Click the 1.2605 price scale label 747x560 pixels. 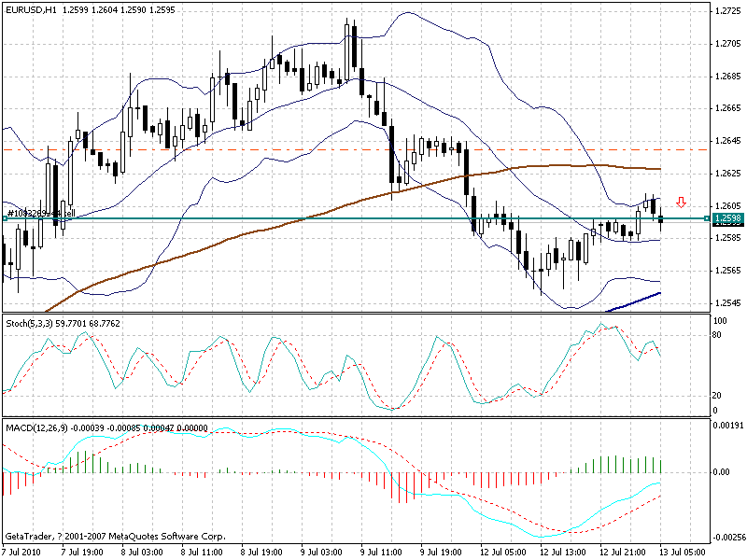728,205
